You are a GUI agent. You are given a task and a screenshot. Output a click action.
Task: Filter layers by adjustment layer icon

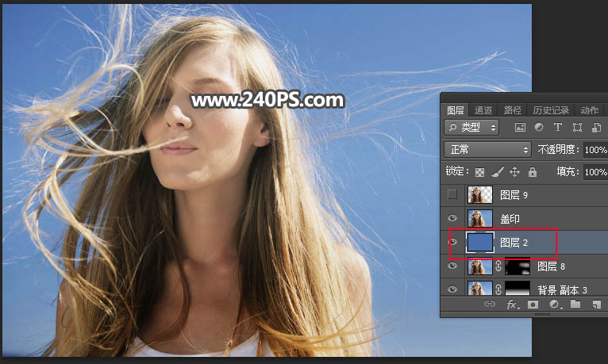[x=539, y=127]
